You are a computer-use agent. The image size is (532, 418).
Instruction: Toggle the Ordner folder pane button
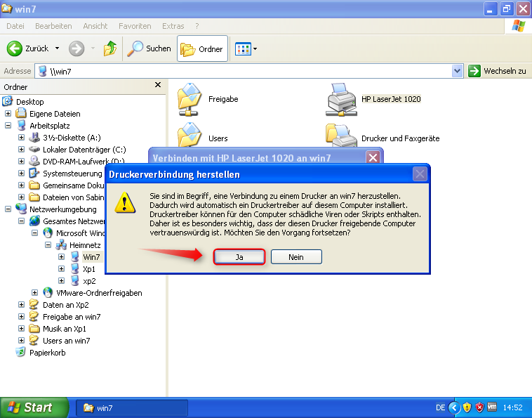point(202,49)
